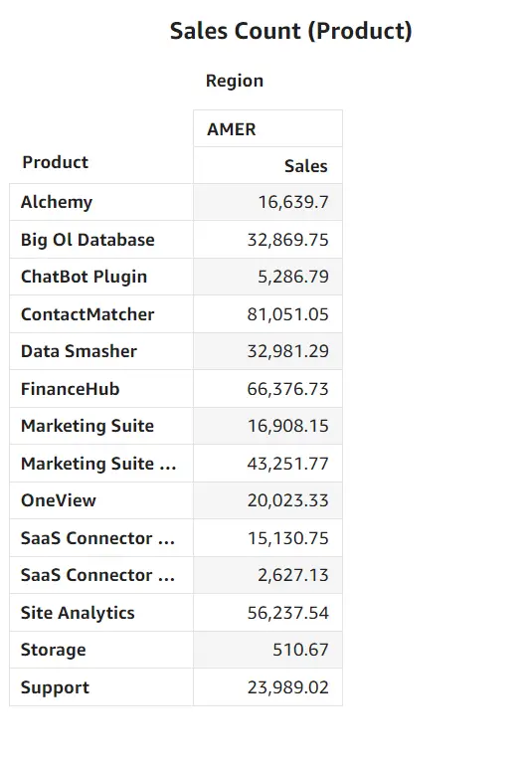
Task: Click the ContactMatcher sales value 81,051.05
Action: click(287, 314)
